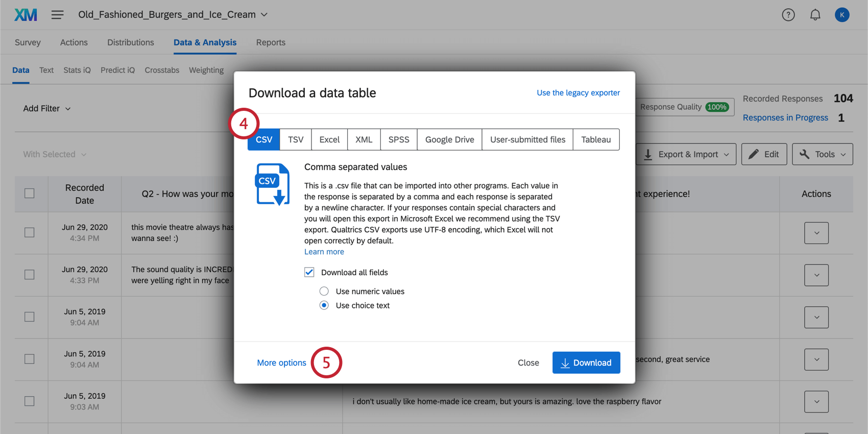Select the Jun 29, 2020 4:33 PM response checkbox

[30, 275]
